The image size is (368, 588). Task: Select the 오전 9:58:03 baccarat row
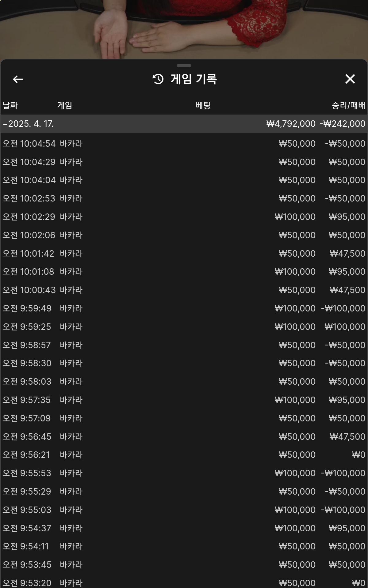click(x=184, y=382)
